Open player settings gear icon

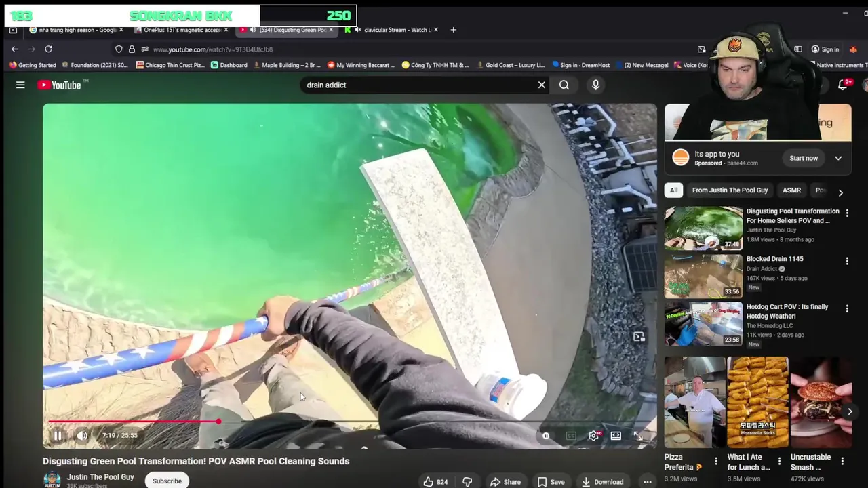593,436
